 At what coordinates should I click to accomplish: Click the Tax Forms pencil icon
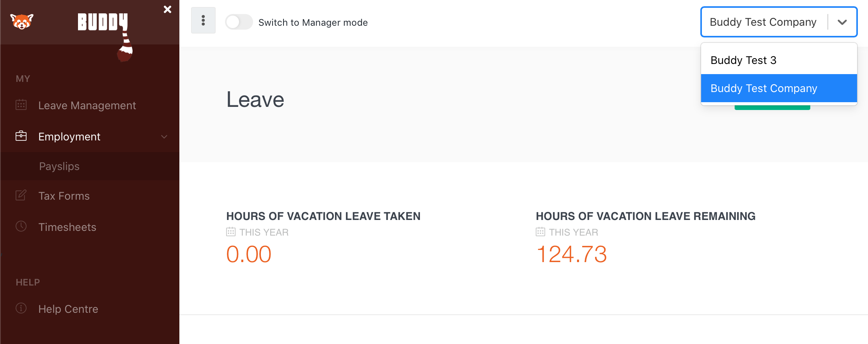point(21,195)
